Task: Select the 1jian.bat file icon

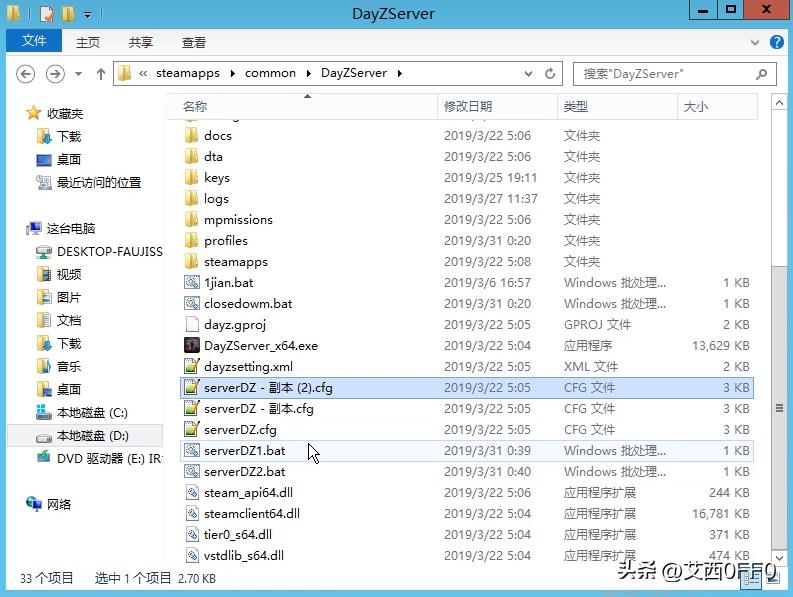Action: point(192,282)
